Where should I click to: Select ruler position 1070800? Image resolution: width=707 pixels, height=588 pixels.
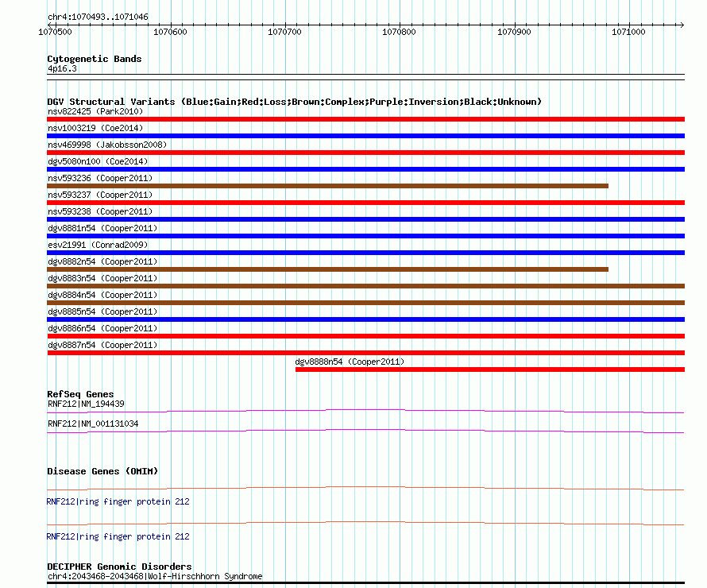(x=399, y=32)
